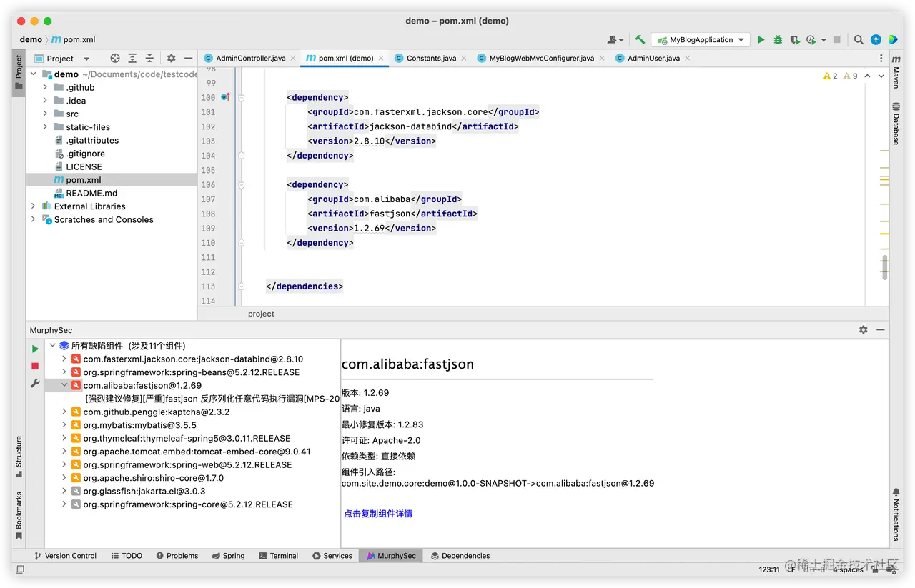Open MurphySec panel gear settings icon
915x588 pixels.
point(864,329)
